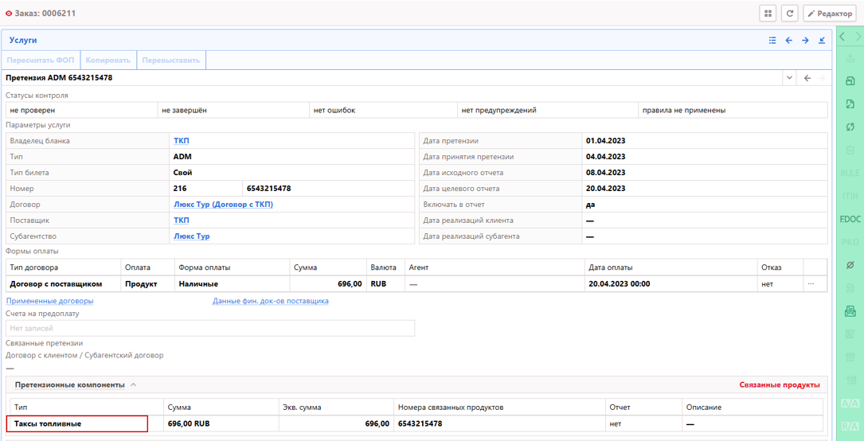Screen dimensions: 868x441
Task: Open the grid view icon button
Action: (768, 14)
